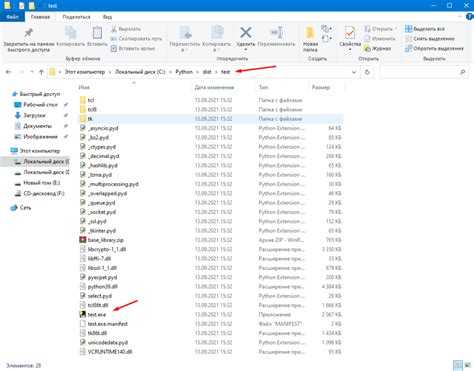
Task: Select the file python39.dll
Action: (x=103, y=286)
